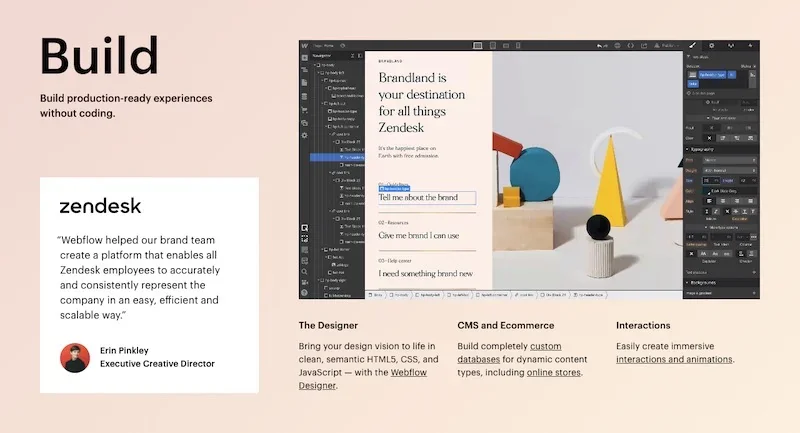Viewport: 800px width, 433px height.
Task: Click the Webflow logo in the Designer toolbar
Action: (305, 46)
